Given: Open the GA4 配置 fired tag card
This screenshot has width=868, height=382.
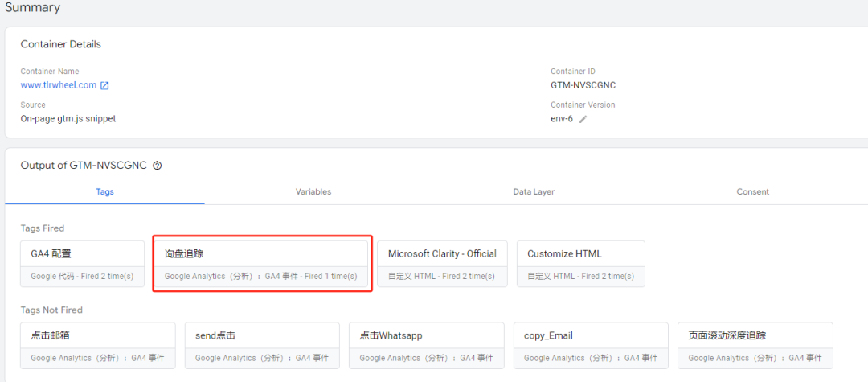Looking at the screenshot, I should (83, 264).
